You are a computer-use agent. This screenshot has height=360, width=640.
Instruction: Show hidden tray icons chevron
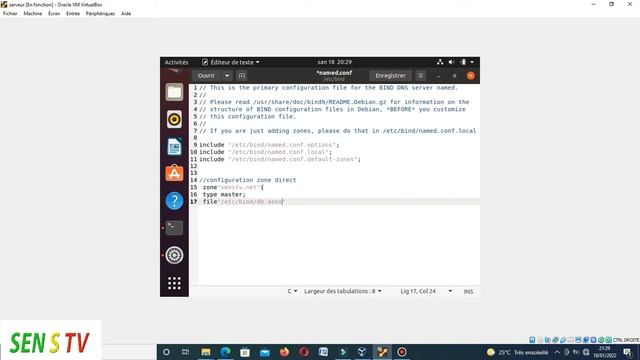coord(557,352)
